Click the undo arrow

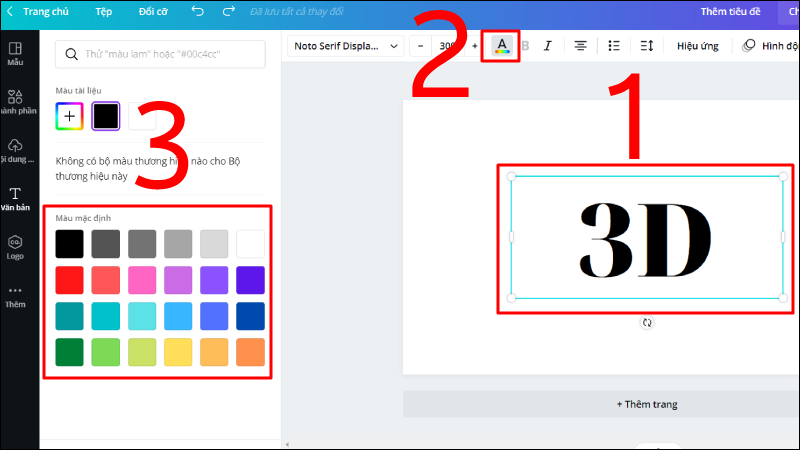coord(197,11)
